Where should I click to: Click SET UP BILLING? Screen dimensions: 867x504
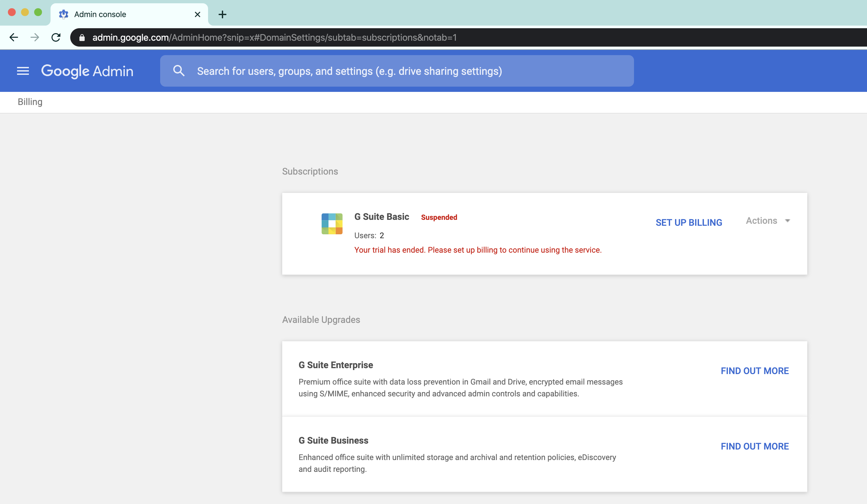(689, 222)
